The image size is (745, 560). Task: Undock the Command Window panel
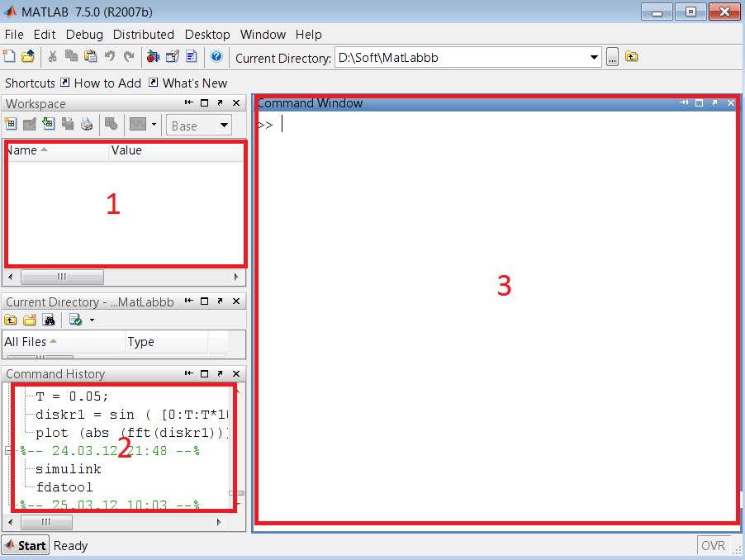pos(714,102)
